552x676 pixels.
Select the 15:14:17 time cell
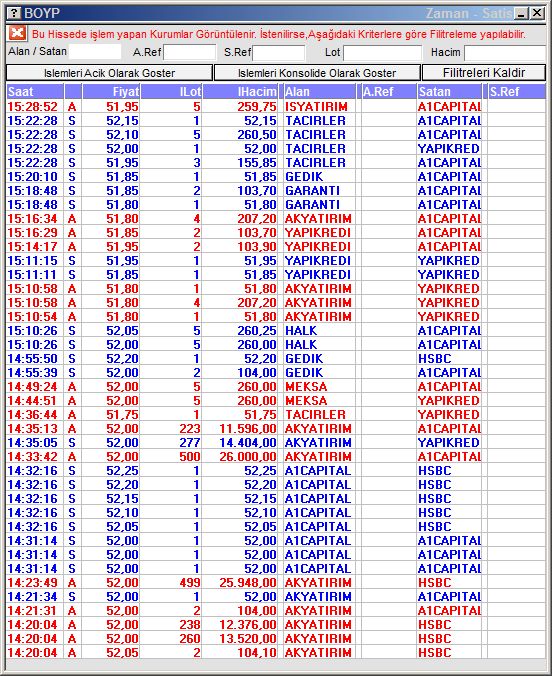click(33, 247)
